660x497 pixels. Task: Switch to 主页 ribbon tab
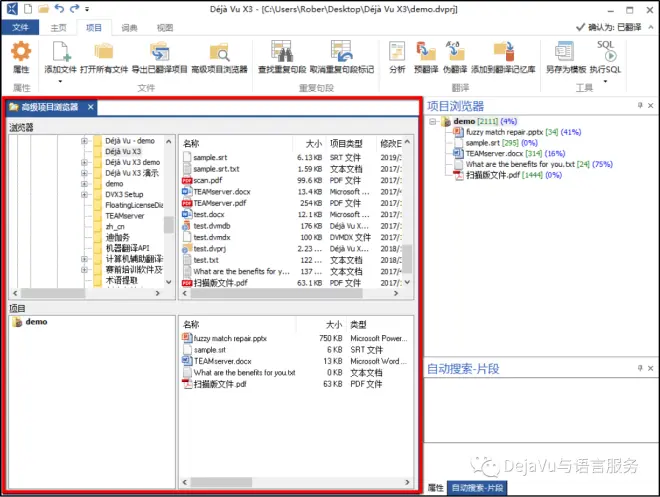coord(59,28)
